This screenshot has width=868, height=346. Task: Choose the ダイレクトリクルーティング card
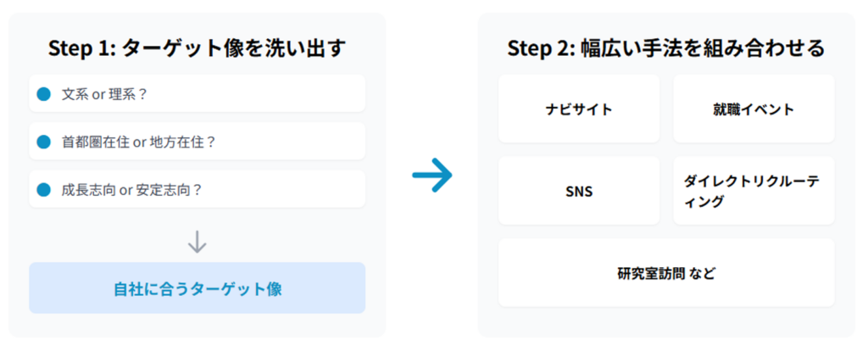(x=754, y=191)
